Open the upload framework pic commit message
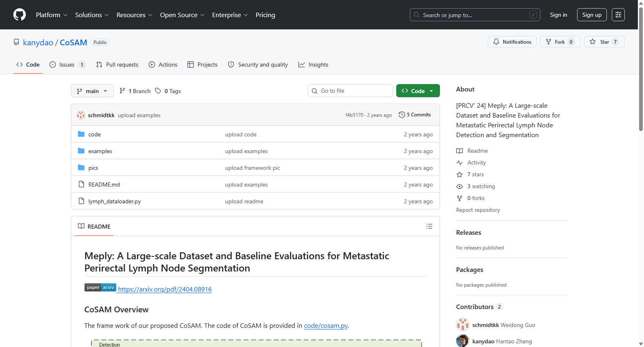 (253, 168)
